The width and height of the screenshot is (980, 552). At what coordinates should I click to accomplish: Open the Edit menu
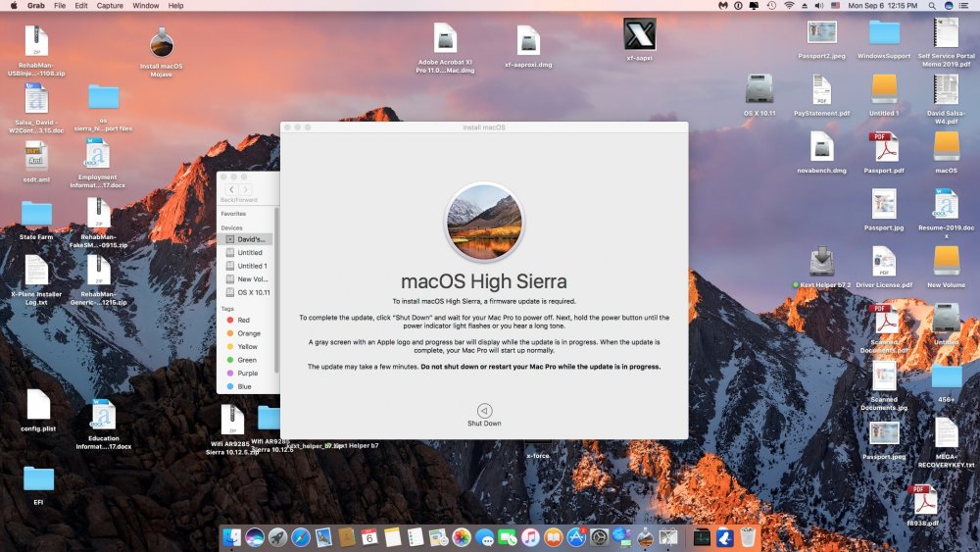81,6
